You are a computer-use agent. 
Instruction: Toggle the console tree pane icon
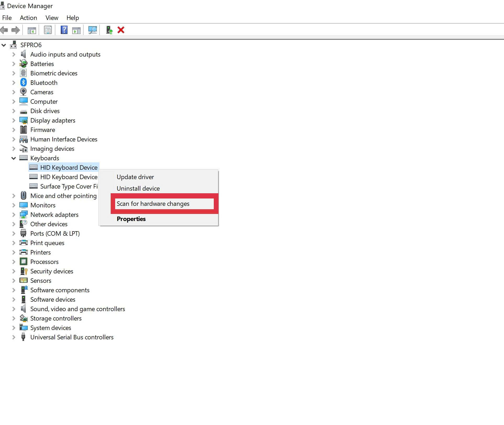tap(32, 30)
